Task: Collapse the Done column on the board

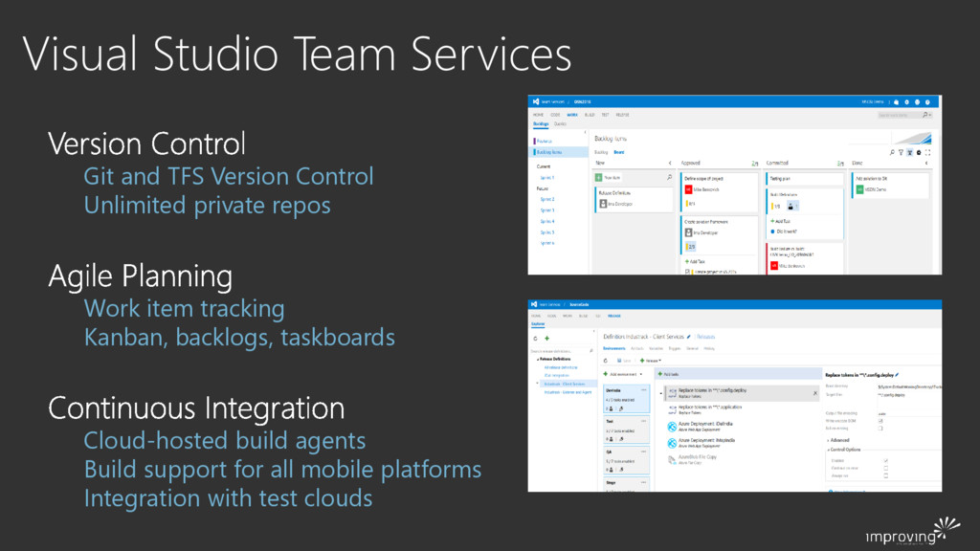Action: [x=926, y=163]
